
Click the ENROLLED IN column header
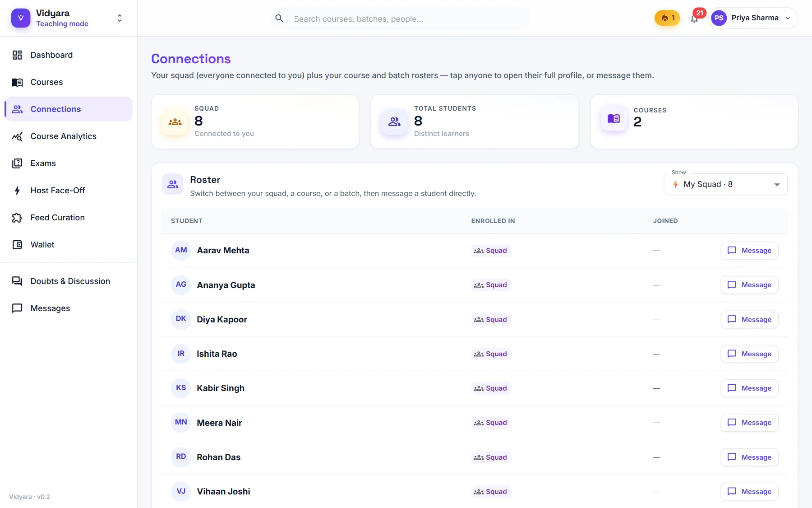[493, 221]
